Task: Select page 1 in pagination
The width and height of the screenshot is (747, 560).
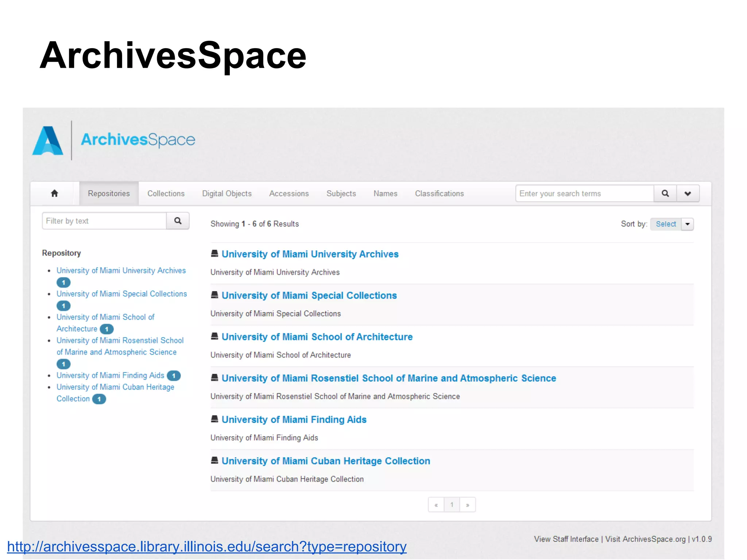Action: pos(452,505)
